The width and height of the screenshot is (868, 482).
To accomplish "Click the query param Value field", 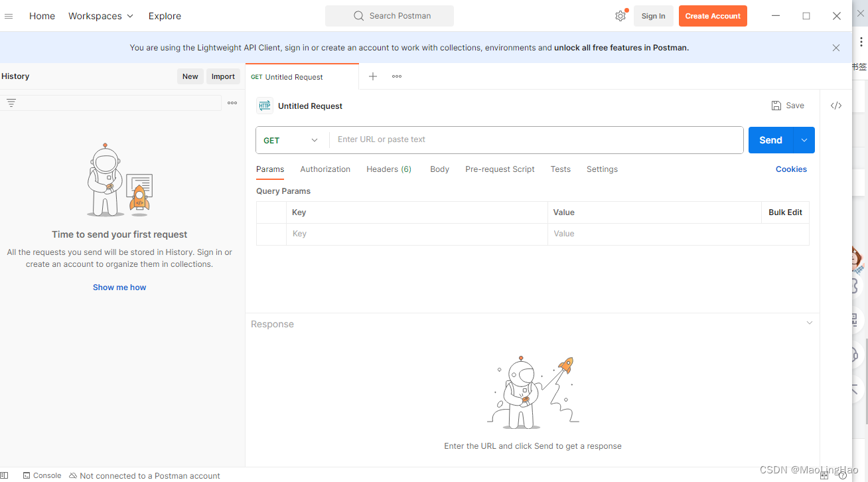I will (x=678, y=234).
